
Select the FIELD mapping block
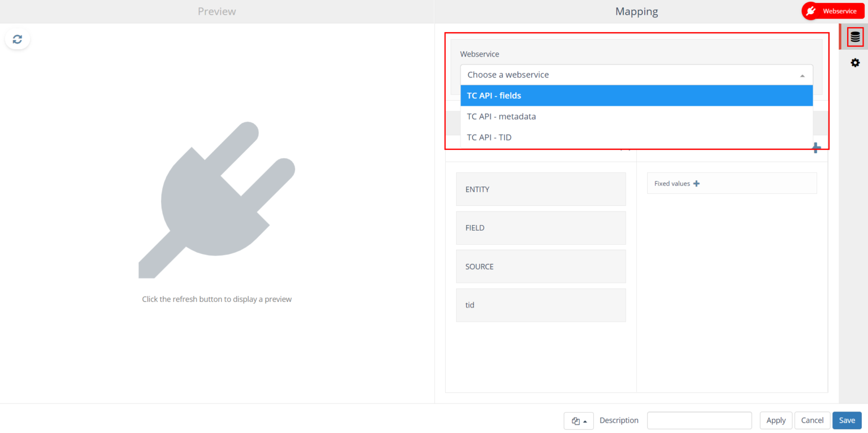[x=541, y=228]
